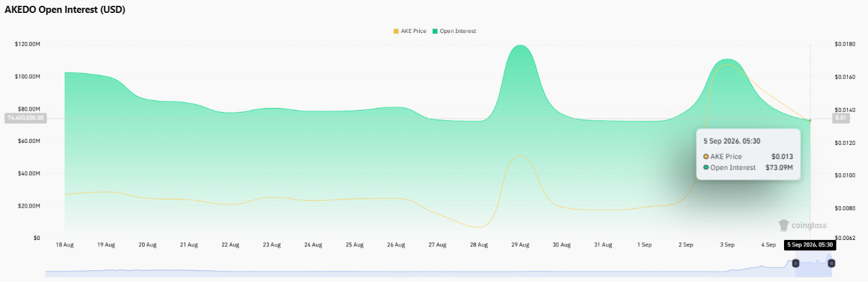Click the 29 Aug x-axis label
Viewport: 868px width, 282px height.
[x=520, y=245]
